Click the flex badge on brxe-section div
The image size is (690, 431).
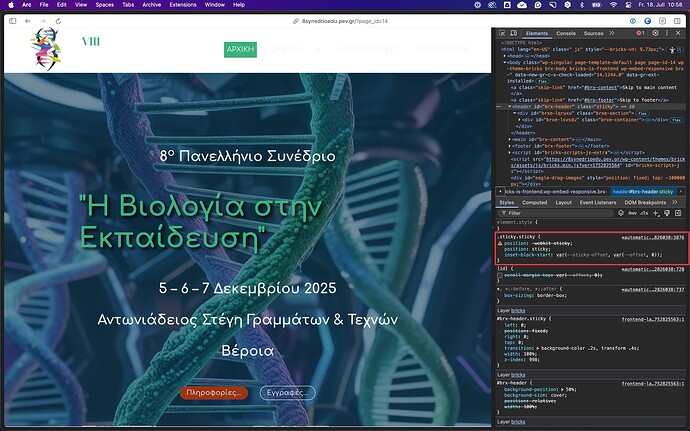642,114
